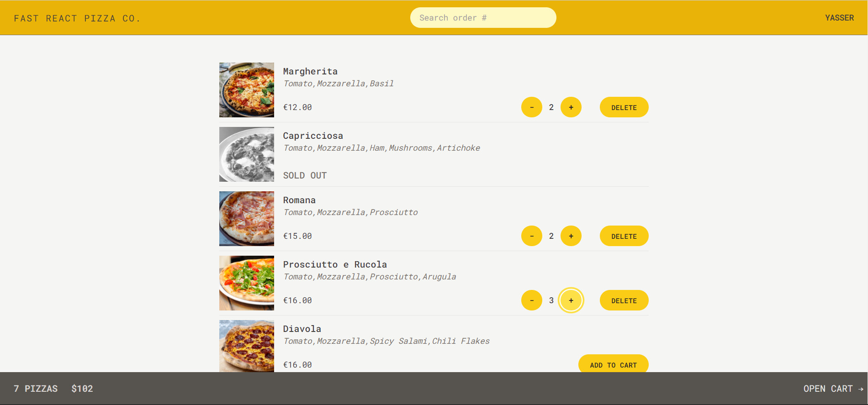Click the Margherita pizza thumbnail
The height and width of the screenshot is (405, 868).
coord(247,90)
